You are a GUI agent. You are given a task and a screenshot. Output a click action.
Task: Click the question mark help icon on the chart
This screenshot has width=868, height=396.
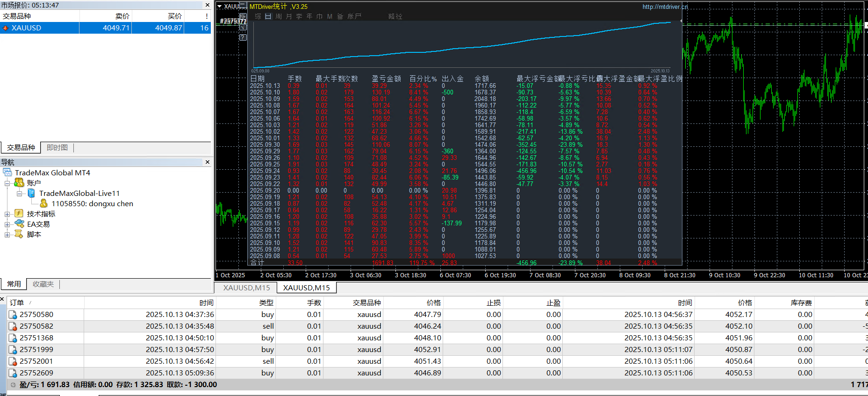[243, 37]
